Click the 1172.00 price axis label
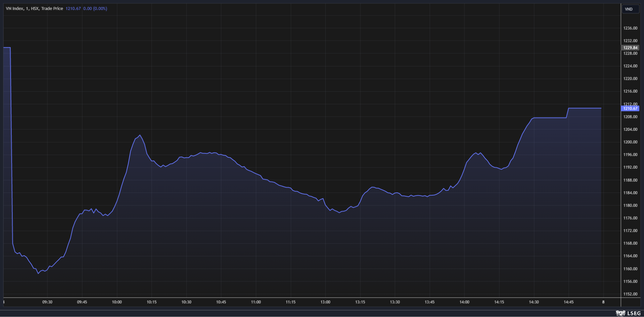Image resolution: width=644 pixels, height=317 pixels. pyautogui.click(x=630, y=231)
